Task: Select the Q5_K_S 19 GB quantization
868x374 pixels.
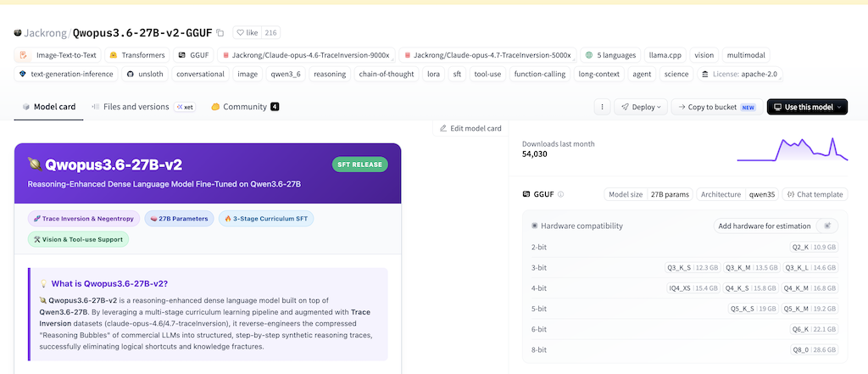Action: pos(754,309)
